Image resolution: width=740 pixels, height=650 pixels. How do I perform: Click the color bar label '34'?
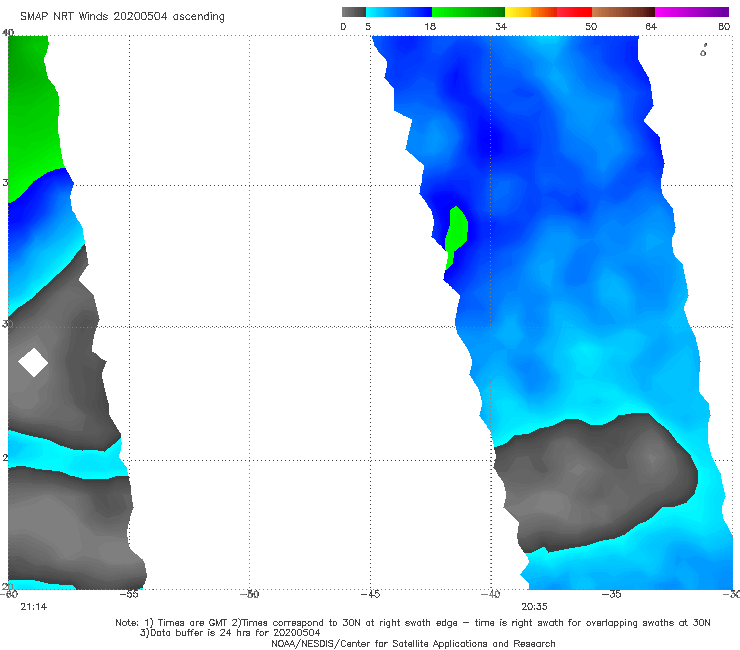(x=501, y=27)
